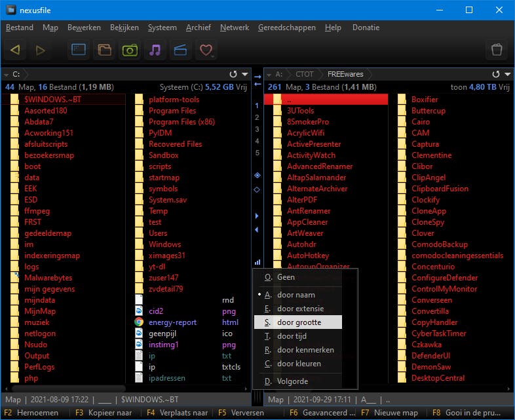Choose 'door grootte' sort option
515x420 pixels.
tap(298, 322)
